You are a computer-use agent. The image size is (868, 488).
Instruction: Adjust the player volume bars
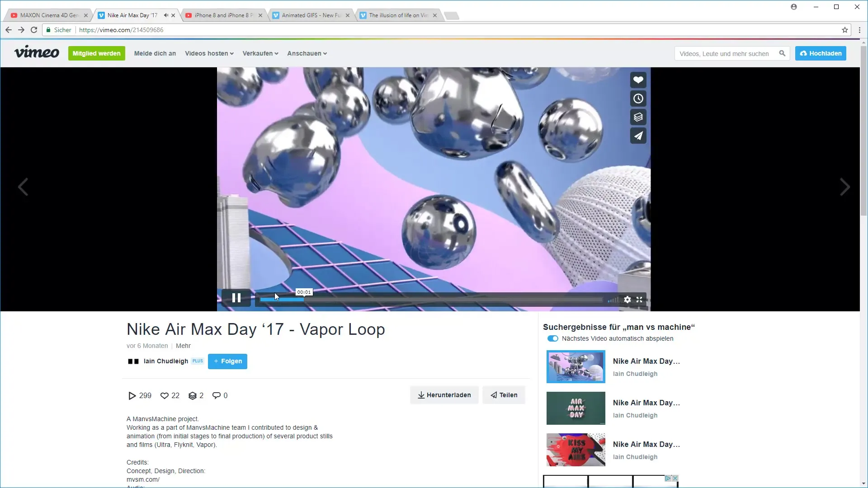point(613,300)
